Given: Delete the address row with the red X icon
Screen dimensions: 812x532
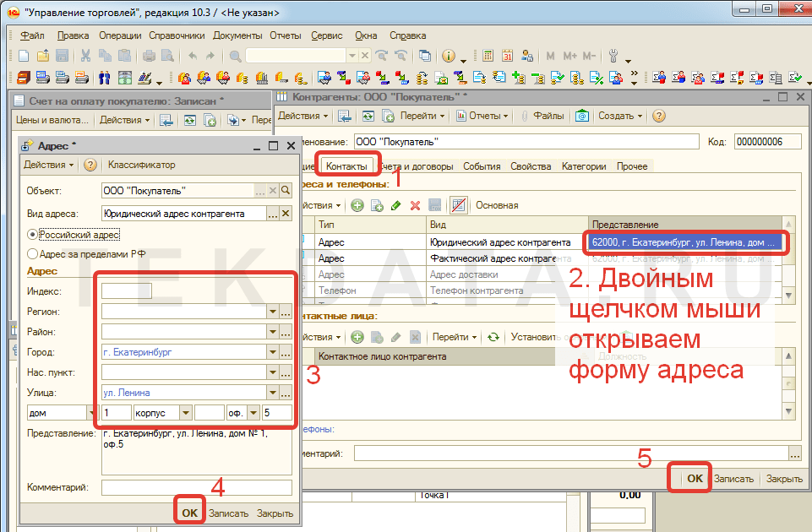Looking at the screenshot, I should coord(416,205).
